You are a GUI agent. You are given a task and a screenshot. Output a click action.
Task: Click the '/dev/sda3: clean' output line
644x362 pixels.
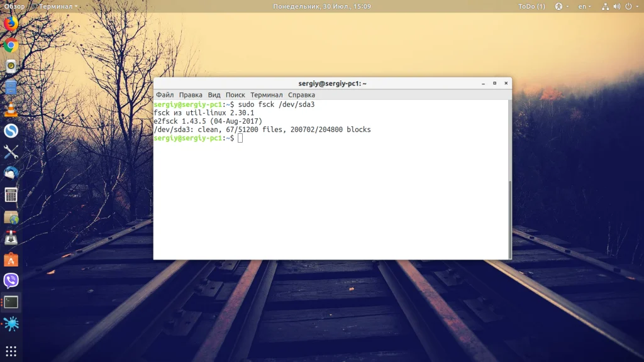pyautogui.click(x=262, y=129)
